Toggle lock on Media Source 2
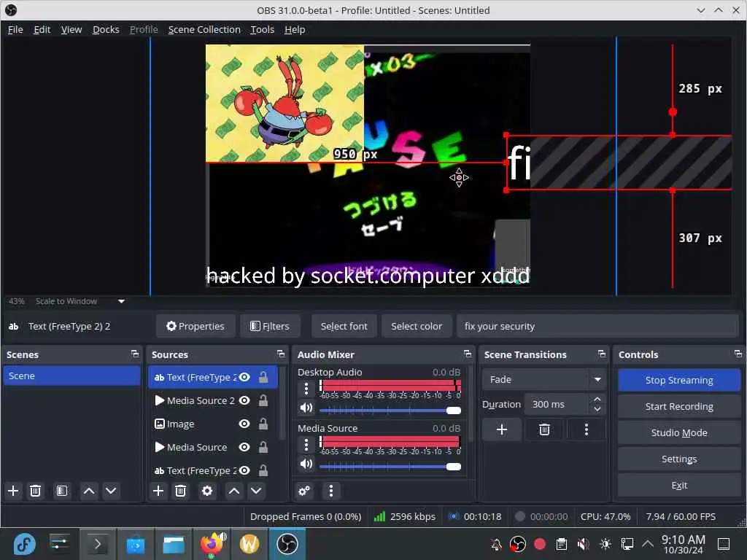The image size is (747, 560). [x=263, y=400]
